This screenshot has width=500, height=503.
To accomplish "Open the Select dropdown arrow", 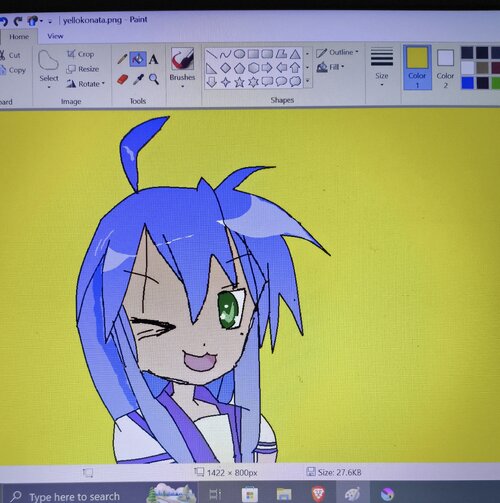I will coord(49,87).
